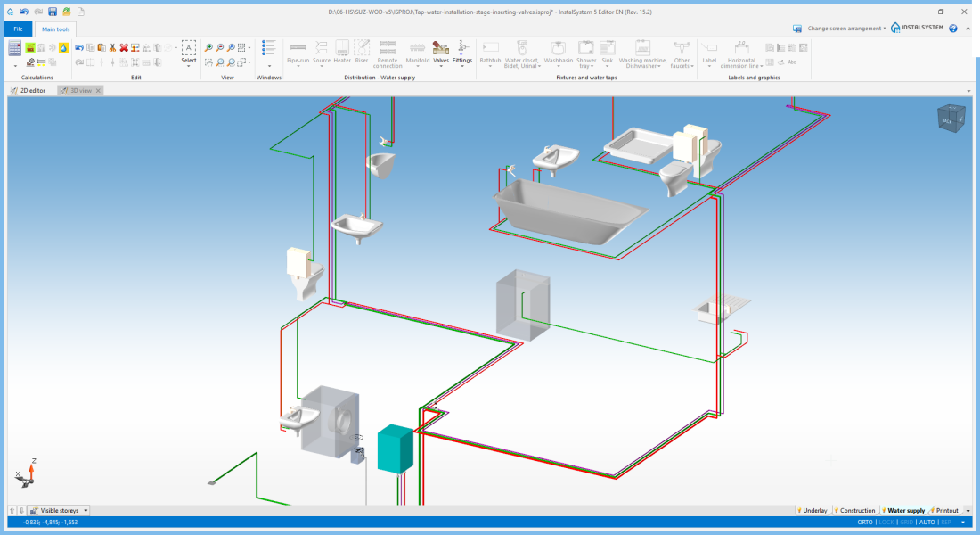Click the zoom in magnifier icon
The width and height of the screenshot is (980, 535).
pyautogui.click(x=208, y=47)
